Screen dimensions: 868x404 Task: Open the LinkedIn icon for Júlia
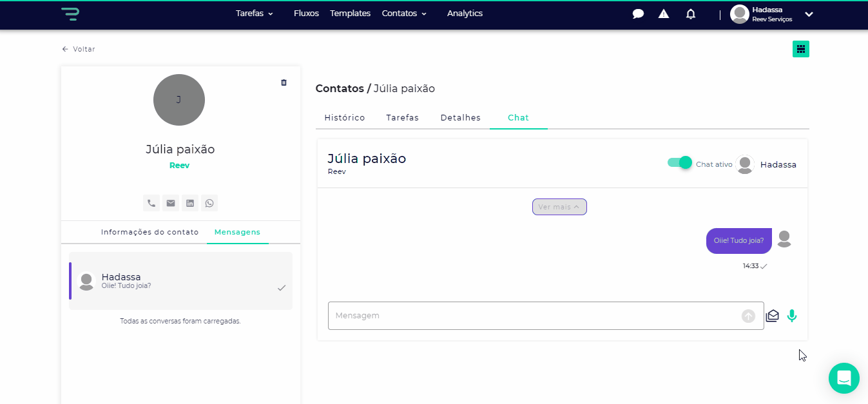pyautogui.click(x=190, y=203)
